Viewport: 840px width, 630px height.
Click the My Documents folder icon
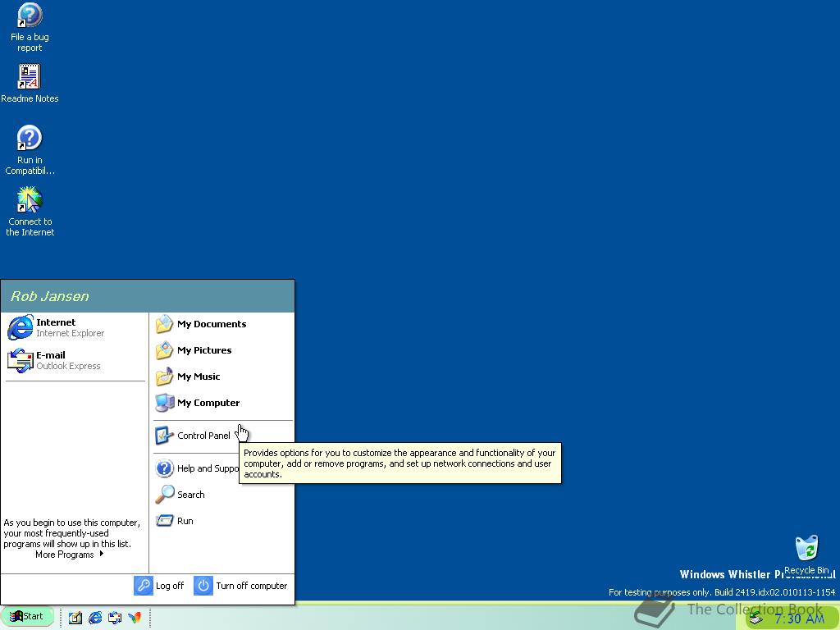pos(164,324)
